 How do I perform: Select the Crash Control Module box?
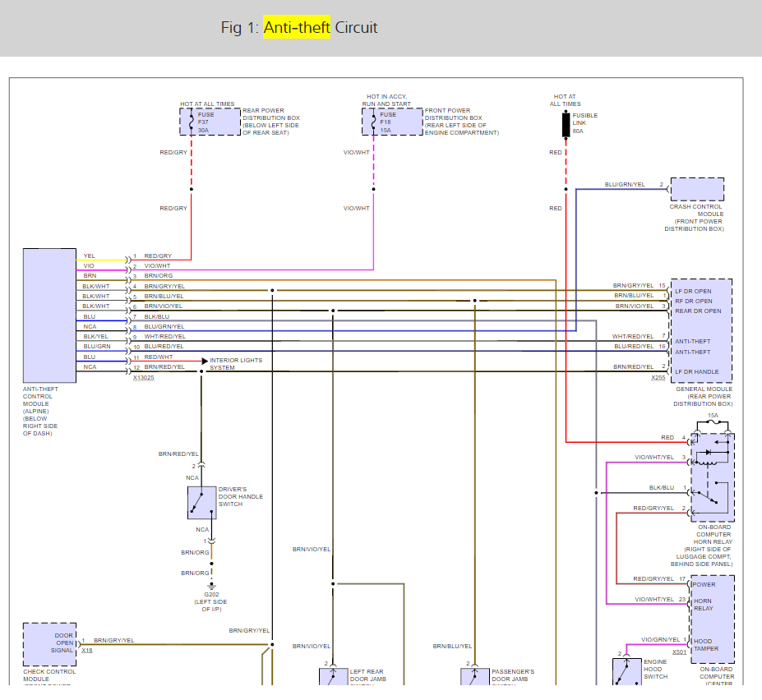point(697,189)
